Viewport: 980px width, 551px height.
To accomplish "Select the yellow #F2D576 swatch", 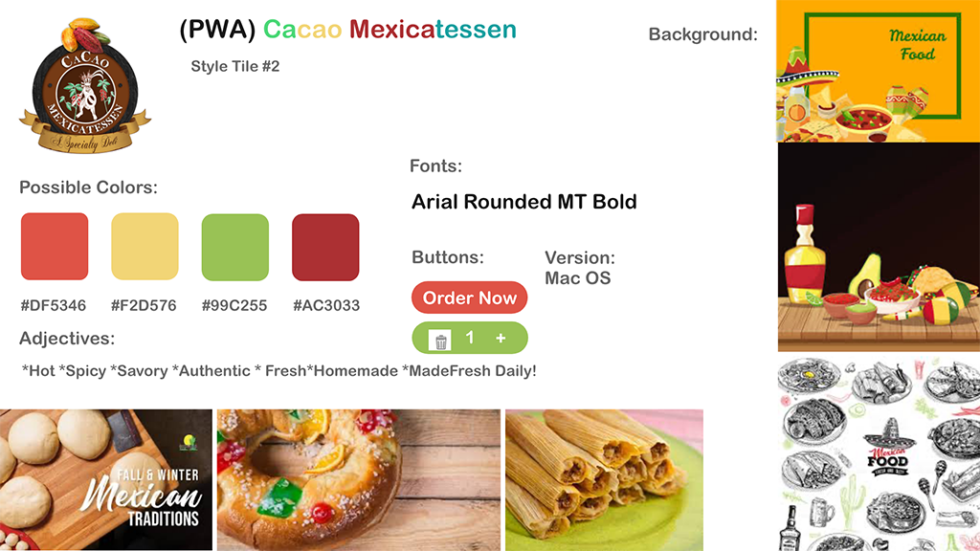I will [145, 246].
